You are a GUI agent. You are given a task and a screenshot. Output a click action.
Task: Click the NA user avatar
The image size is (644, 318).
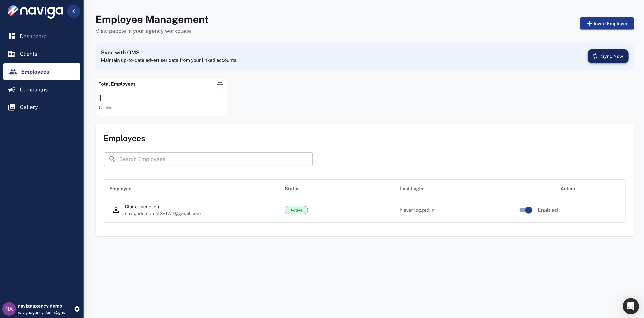tap(9, 309)
